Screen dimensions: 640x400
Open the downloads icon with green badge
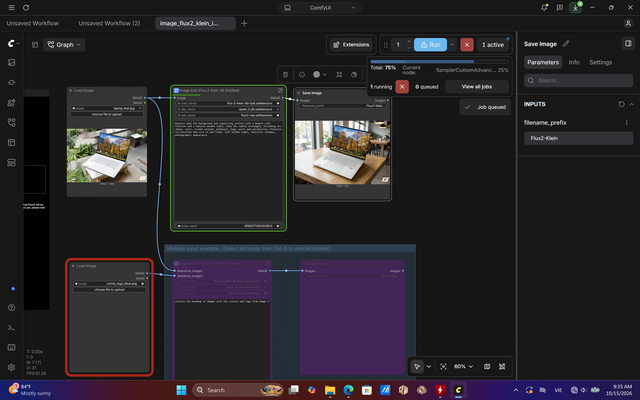(575, 8)
